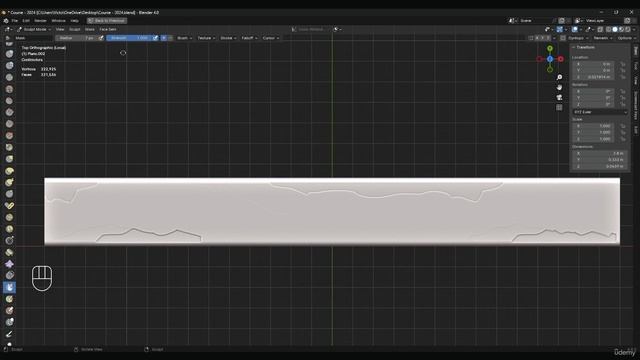Open the Face Sets menu
This screenshot has width=640, height=360.
click(108, 29)
